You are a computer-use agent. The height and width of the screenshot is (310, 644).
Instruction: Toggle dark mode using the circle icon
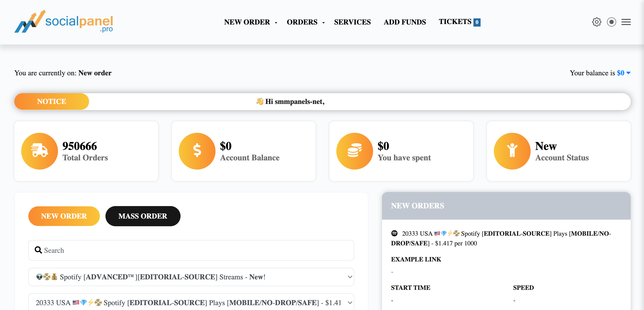click(x=612, y=22)
